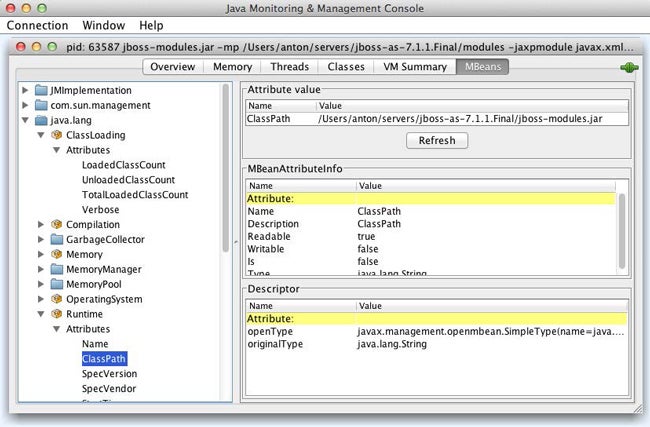
Task: Expand the Compilation node
Action: [x=41, y=224]
